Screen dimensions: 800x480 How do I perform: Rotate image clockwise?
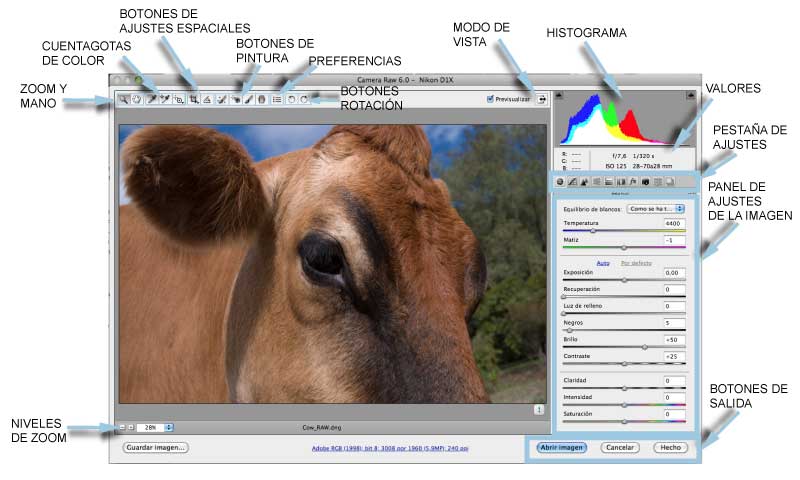tap(304, 99)
